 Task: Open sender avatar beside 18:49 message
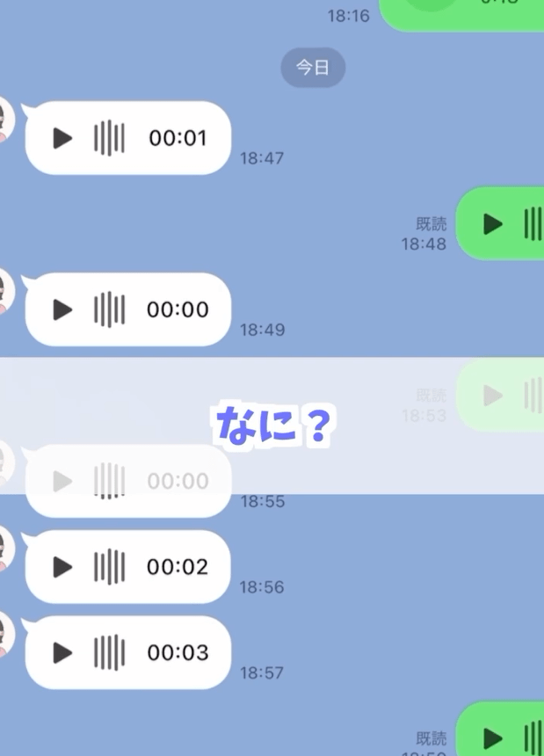click(x=6, y=291)
